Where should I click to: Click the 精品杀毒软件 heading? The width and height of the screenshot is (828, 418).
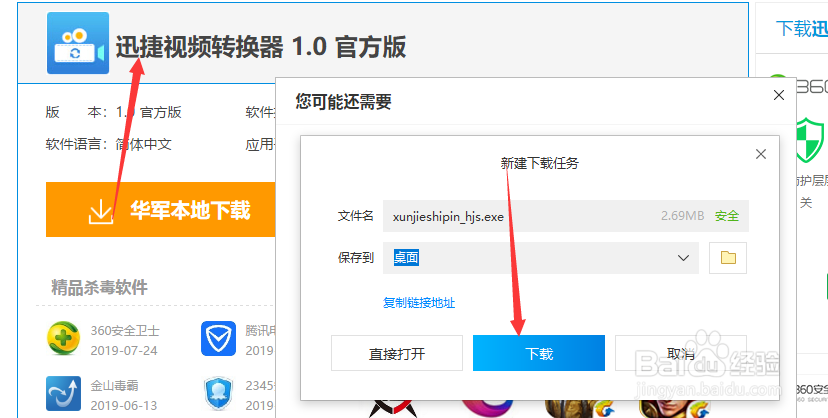click(x=99, y=287)
